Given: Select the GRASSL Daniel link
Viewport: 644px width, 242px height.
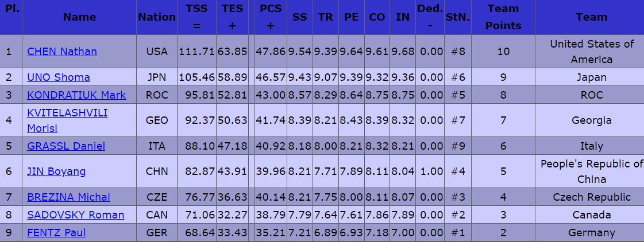Looking at the screenshot, I should [x=66, y=146].
